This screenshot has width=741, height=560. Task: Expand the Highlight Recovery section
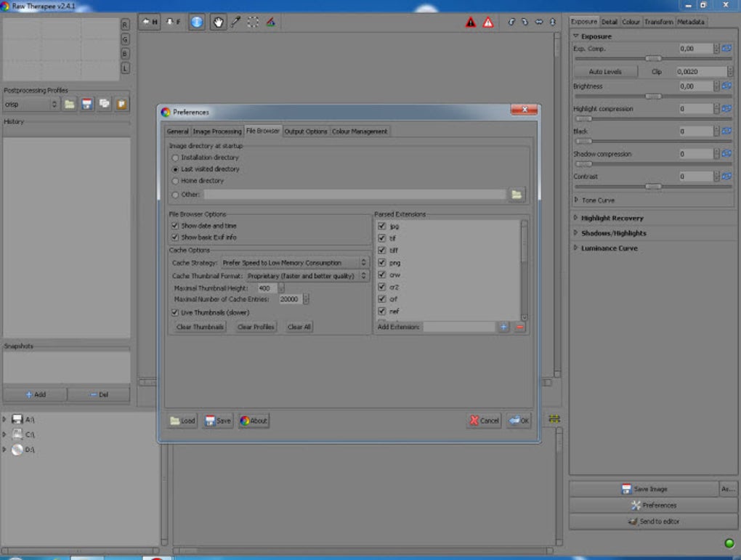point(575,218)
